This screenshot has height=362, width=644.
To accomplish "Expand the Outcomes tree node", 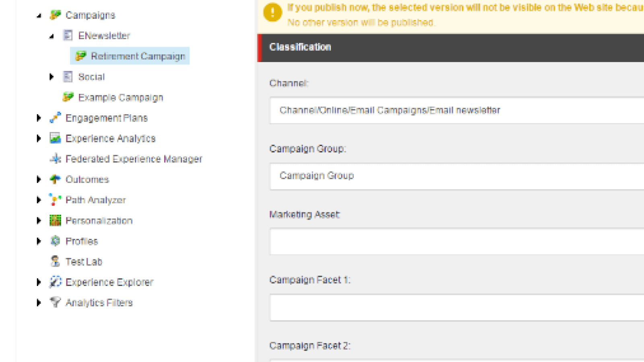I will tap(38, 179).
